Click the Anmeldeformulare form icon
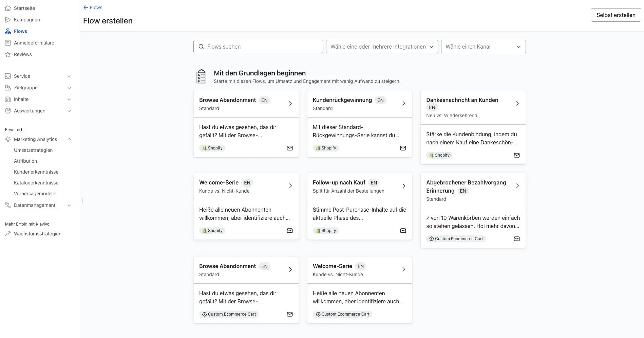644x338 pixels. 8,43
